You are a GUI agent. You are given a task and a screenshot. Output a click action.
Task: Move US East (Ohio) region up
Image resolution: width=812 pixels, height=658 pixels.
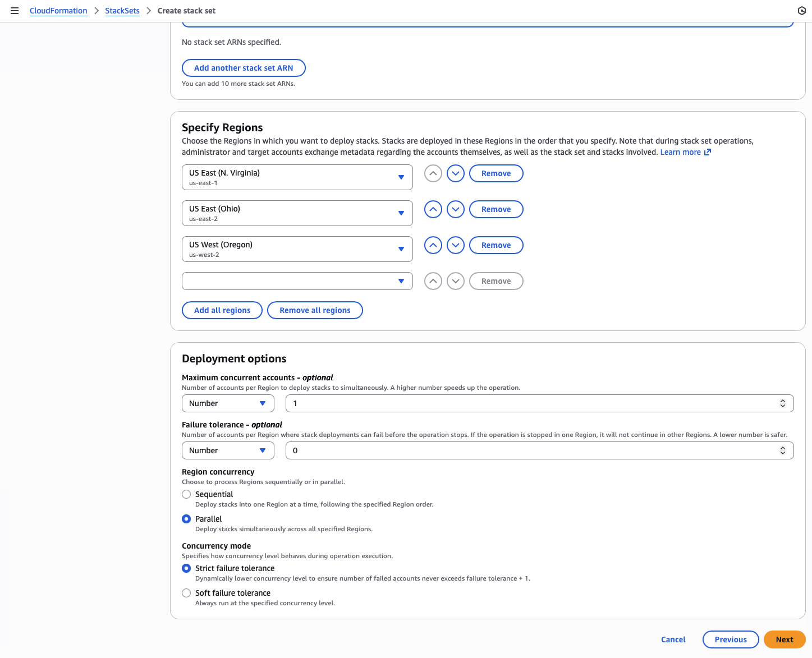click(x=433, y=209)
